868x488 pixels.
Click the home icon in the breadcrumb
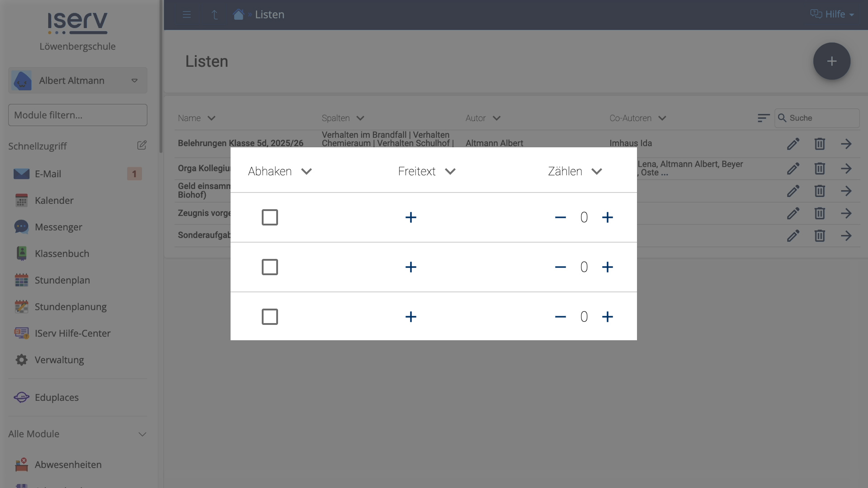point(238,14)
